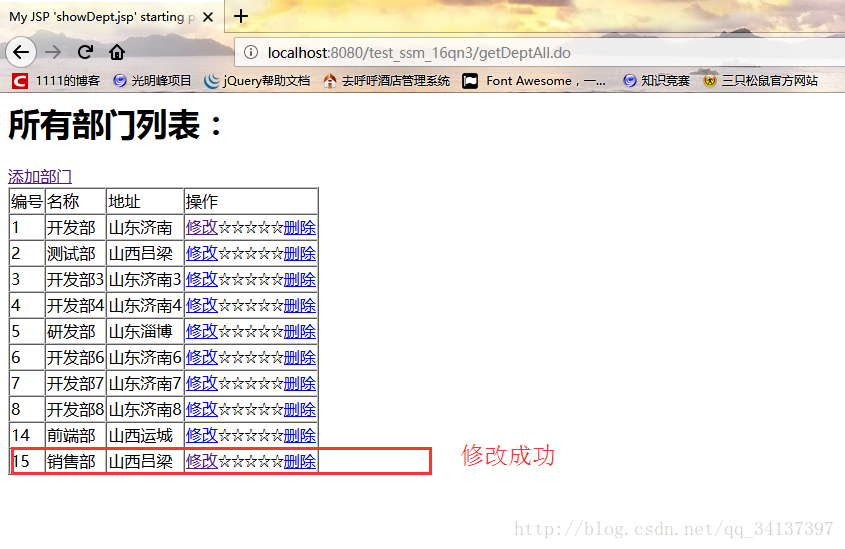This screenshot has height=549, width=845.
Task: Click 删除 in the 销售部 row
Action: click(x=300, y=461)
